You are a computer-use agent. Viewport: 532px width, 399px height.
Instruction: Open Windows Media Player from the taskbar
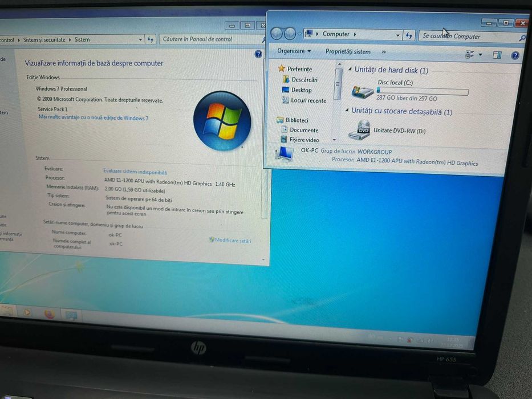pos(27,312)
